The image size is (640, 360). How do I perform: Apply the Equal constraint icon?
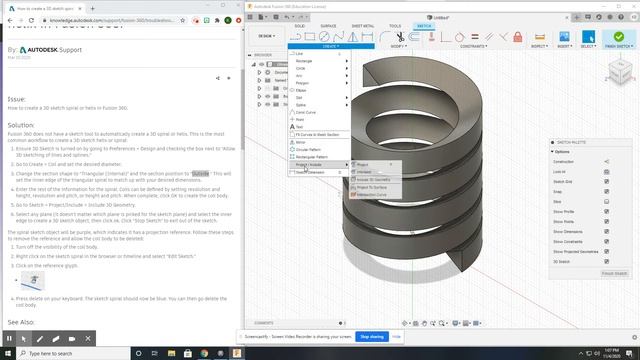[475, 37]
